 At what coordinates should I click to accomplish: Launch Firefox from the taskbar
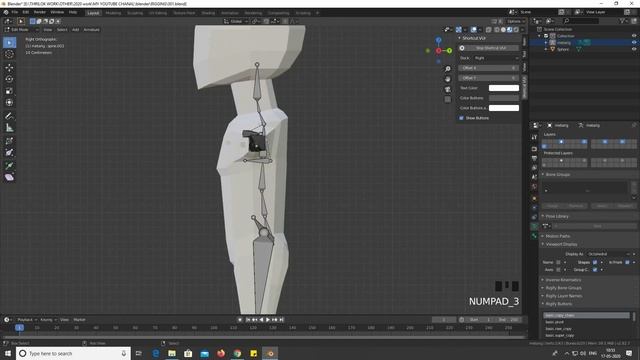click(221, 353)
